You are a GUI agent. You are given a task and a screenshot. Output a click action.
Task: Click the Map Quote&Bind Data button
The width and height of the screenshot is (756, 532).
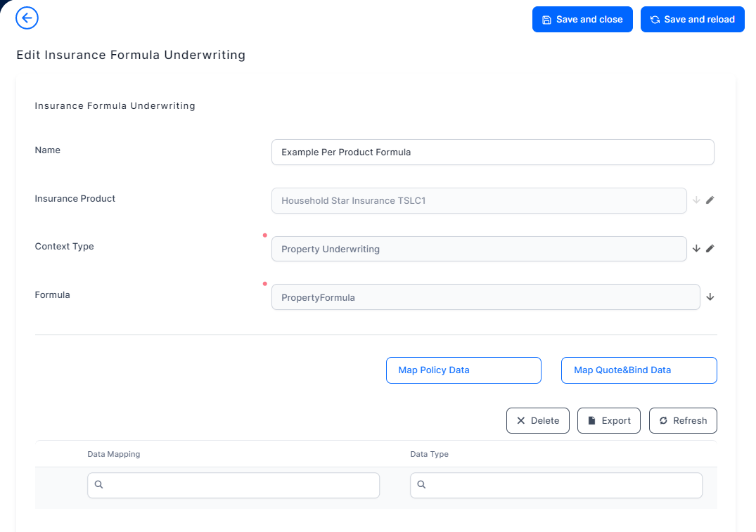(639, 370)
